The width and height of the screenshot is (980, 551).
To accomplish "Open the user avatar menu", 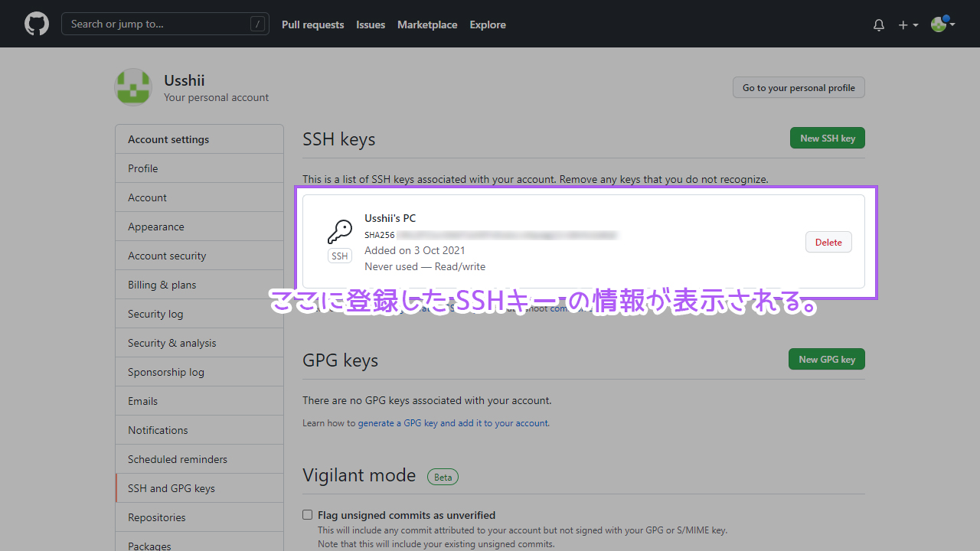I will tap(942, 24).
